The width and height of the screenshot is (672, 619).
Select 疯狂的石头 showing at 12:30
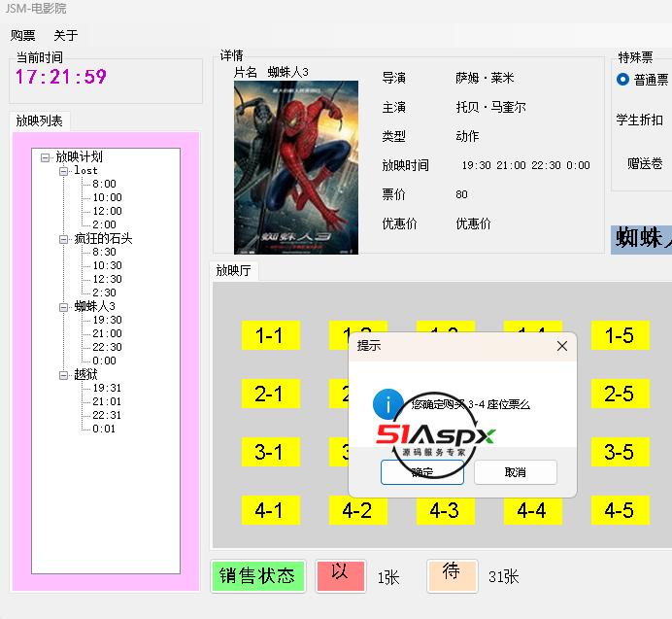107,279
